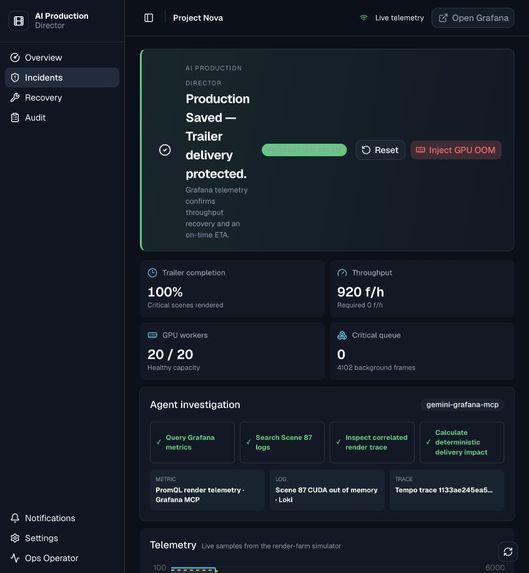Click the 920 f/h throughput value
Screen dimensions: 529x573
click(x=361, y=292)
